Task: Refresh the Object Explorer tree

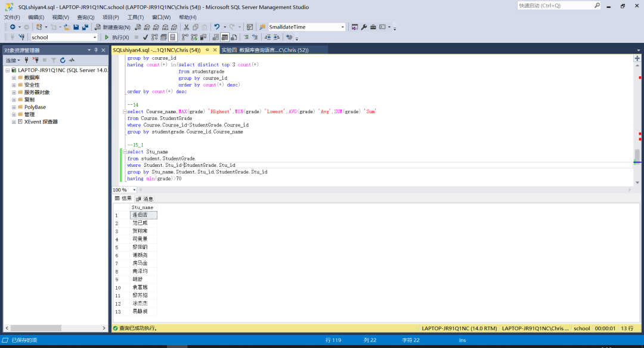Action: 63,60
